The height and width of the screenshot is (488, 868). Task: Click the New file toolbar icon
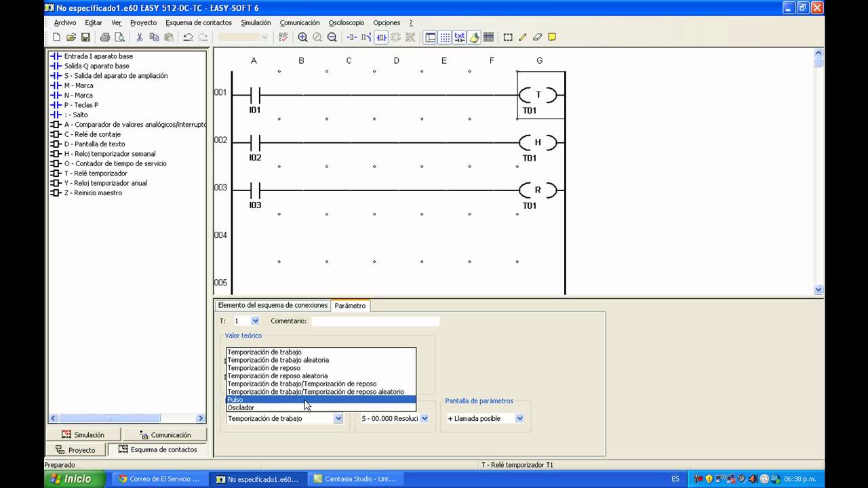57,37
